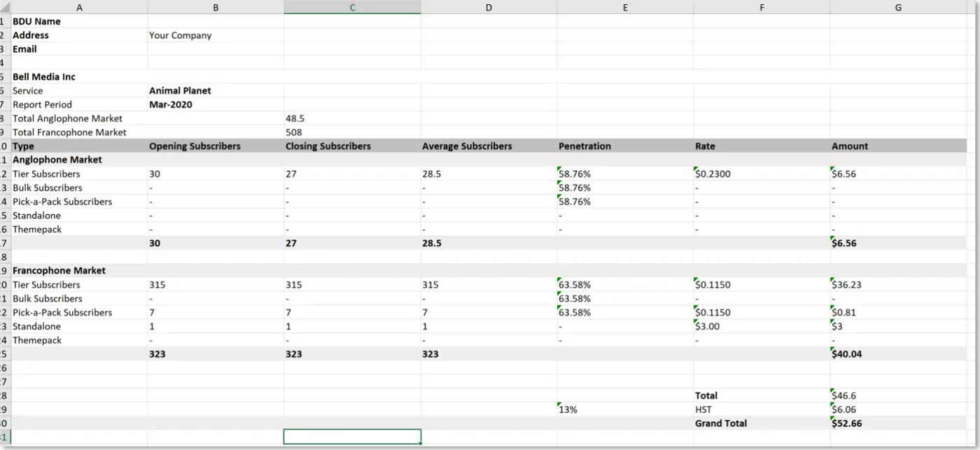Click Francophone 'Pick-a-Pack Subscribers' row label

click(x=79, y=312)
